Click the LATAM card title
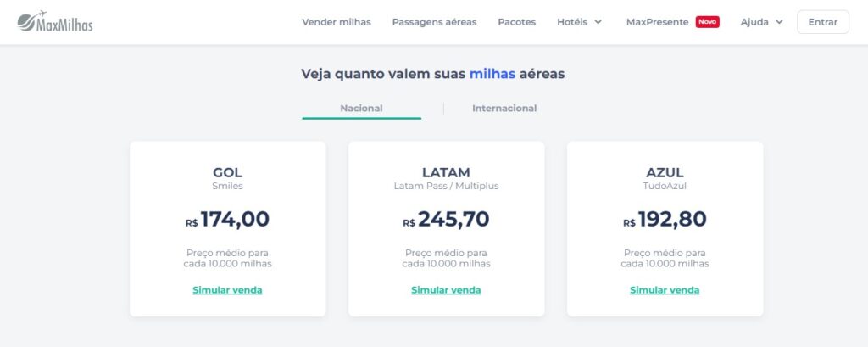 tap(446, 173)
